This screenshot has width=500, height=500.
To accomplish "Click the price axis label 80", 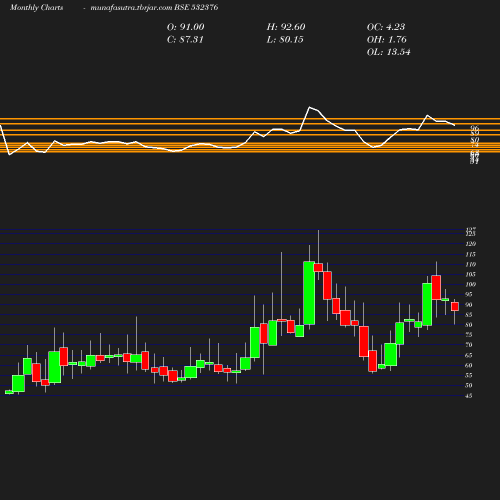I will point(469,325).
